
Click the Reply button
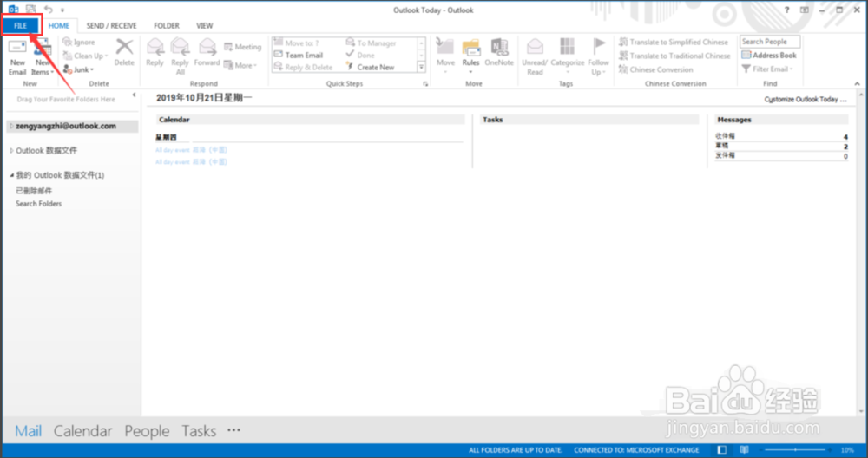pyautogui.click(x=155, y=53)
